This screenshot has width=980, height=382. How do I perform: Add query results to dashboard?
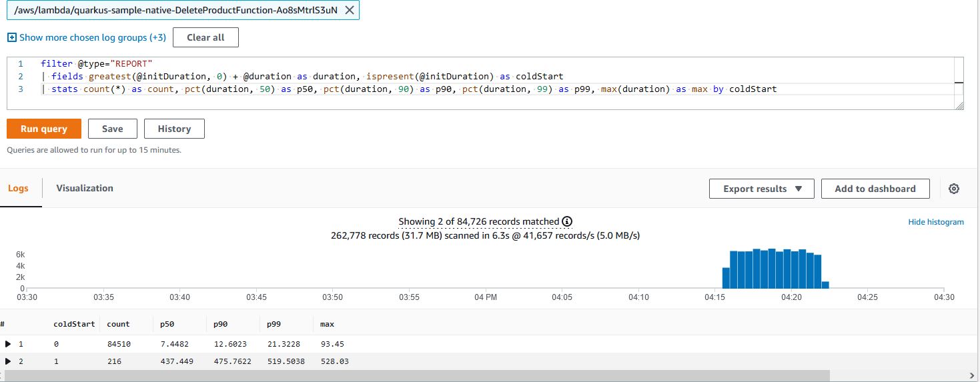[875, 189]
